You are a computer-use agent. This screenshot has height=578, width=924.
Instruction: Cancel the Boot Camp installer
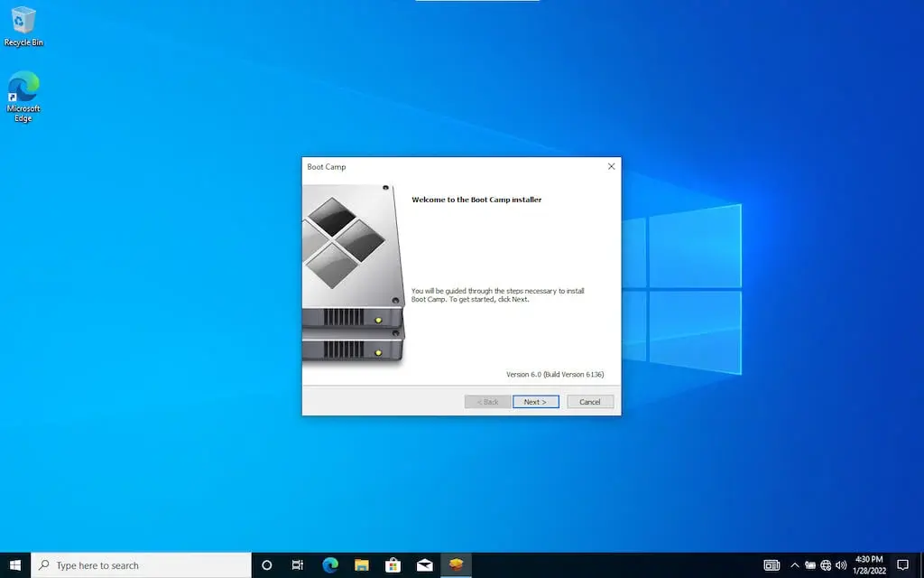(590, 402)
